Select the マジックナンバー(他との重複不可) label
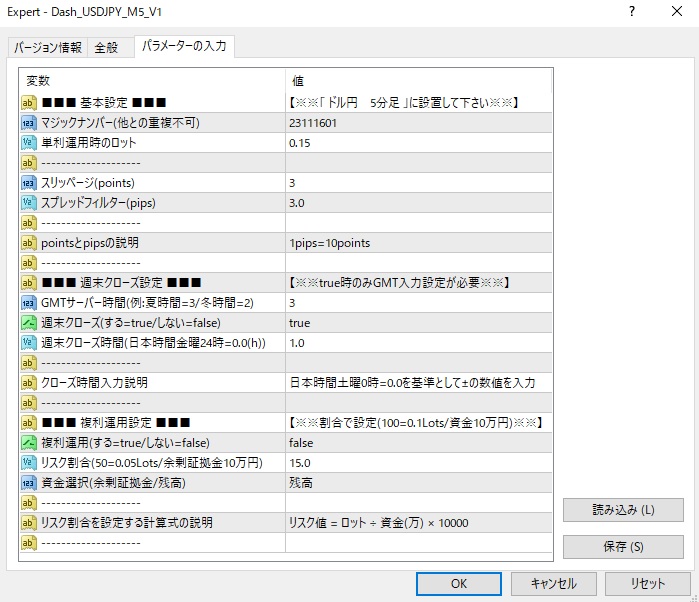This screenshot has width=699, height=602. click(120, 123)
